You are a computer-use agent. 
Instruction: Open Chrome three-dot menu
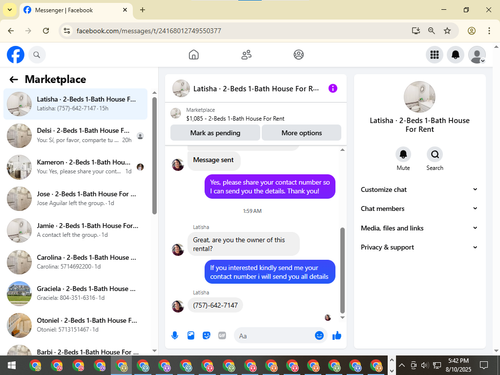click(489, 31)
